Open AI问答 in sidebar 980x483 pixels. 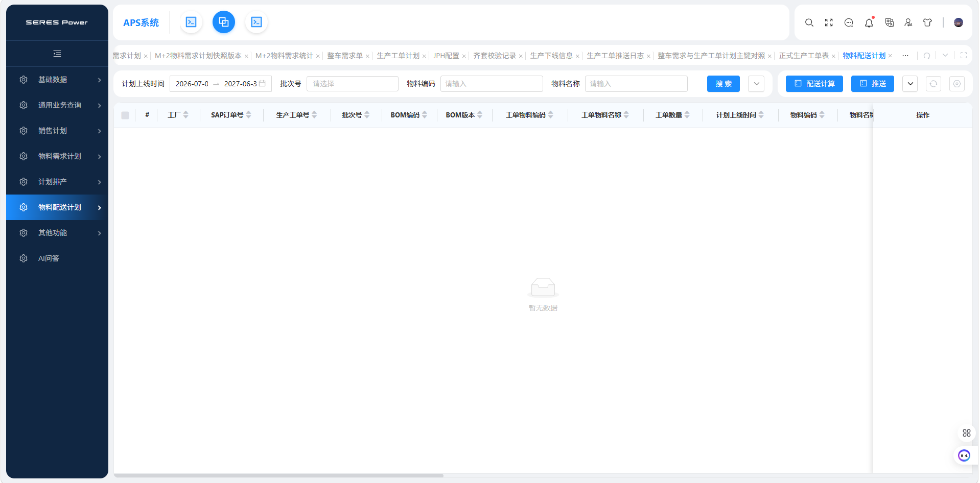pos(57,258)
